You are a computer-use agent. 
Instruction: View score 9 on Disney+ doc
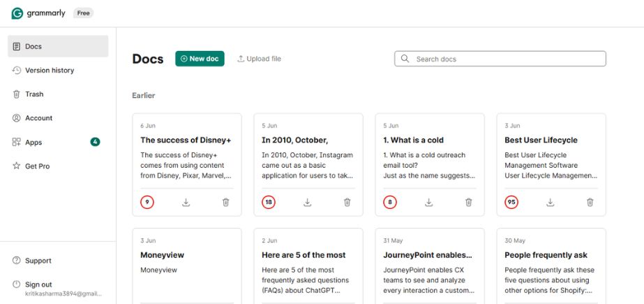[147, 203]
